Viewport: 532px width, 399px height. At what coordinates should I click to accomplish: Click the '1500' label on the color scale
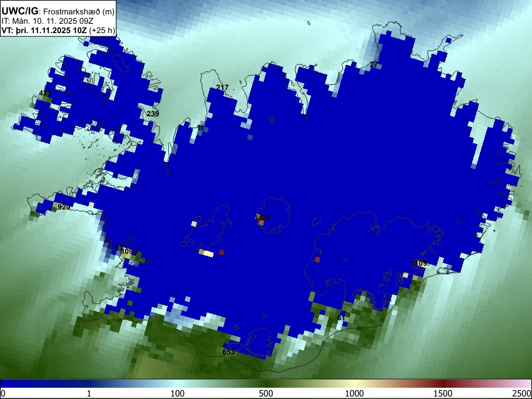tap(443, 393)
